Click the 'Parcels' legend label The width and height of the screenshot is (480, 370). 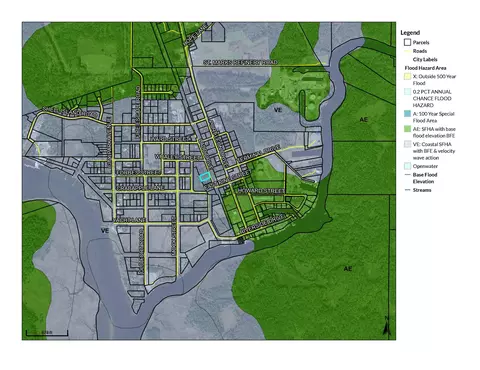[421, 43]
